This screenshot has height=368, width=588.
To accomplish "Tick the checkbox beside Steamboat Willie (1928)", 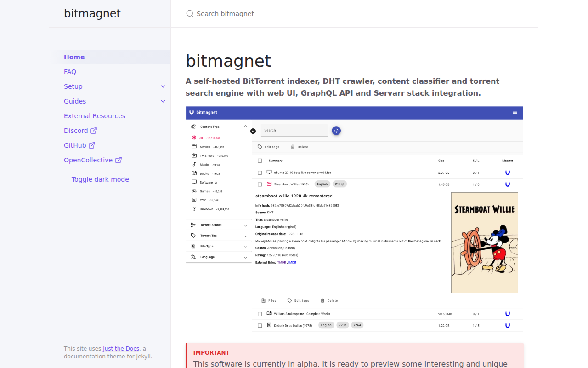I will pos(260,184).
